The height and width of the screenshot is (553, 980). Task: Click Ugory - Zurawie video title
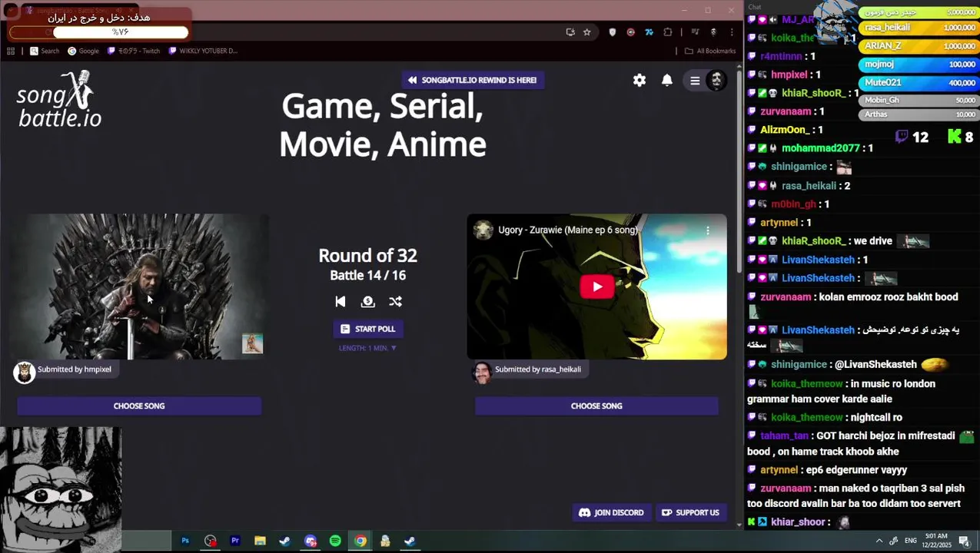567,230
